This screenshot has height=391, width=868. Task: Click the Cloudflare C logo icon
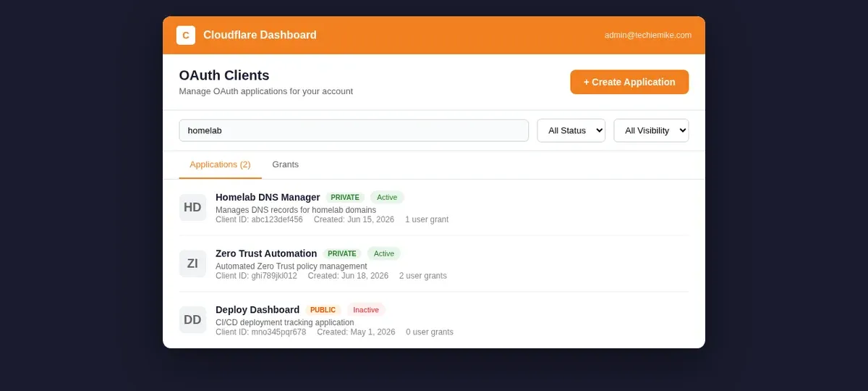186,35
